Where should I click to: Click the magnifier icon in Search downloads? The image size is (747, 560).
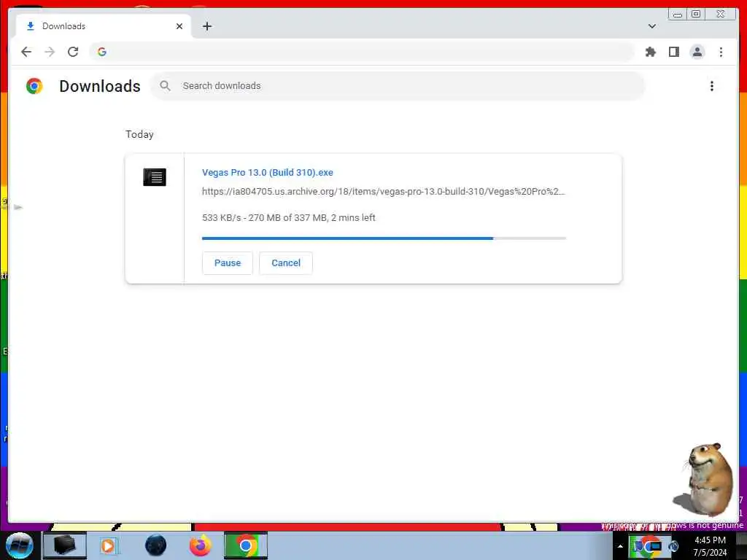(166, 86)
